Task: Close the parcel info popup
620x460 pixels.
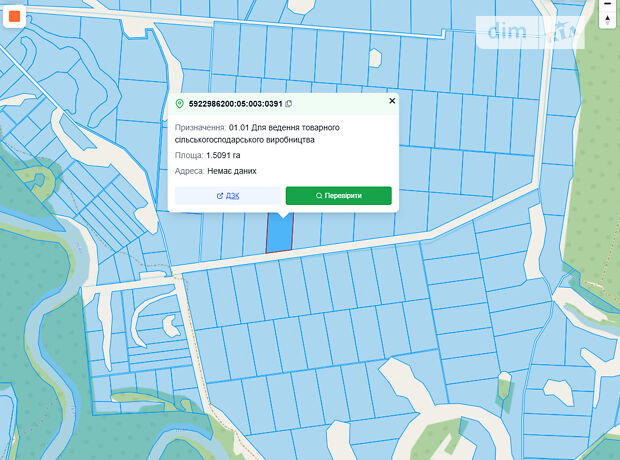Action: tap(392, 101)
